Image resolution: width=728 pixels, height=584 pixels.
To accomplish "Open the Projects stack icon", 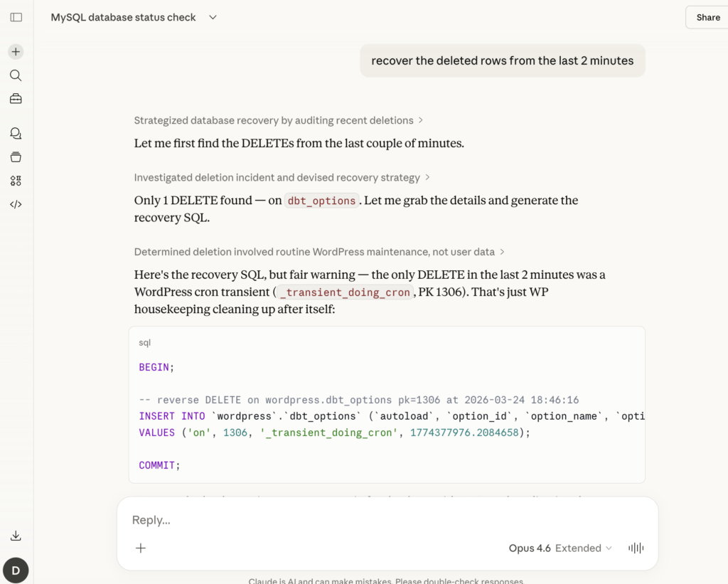I will pyautogui.click(x=16, y=157).
